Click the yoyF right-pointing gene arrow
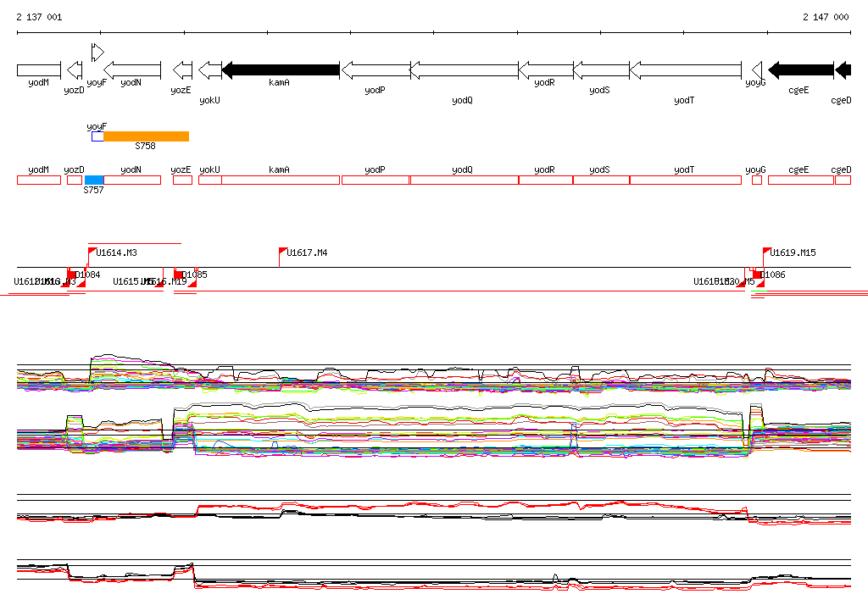 click(97, 52)
